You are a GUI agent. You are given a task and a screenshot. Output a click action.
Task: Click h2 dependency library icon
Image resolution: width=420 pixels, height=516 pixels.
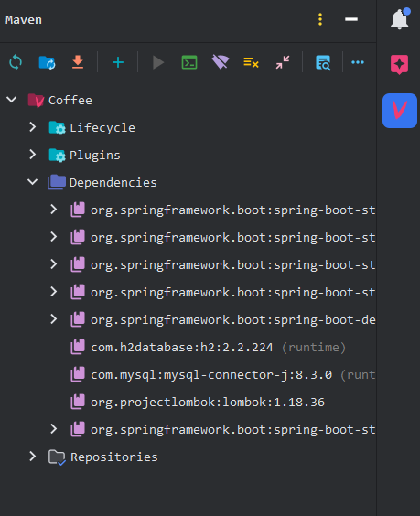click(78, 347)
